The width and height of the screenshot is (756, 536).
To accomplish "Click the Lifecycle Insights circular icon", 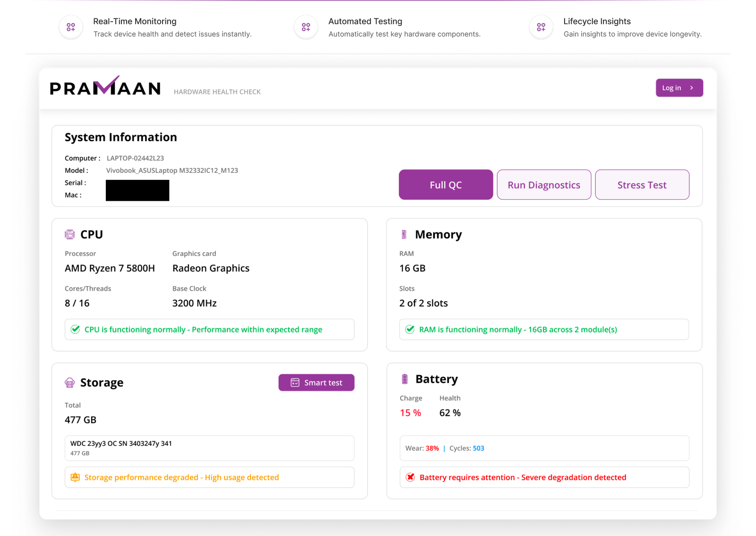I will 541,27.
